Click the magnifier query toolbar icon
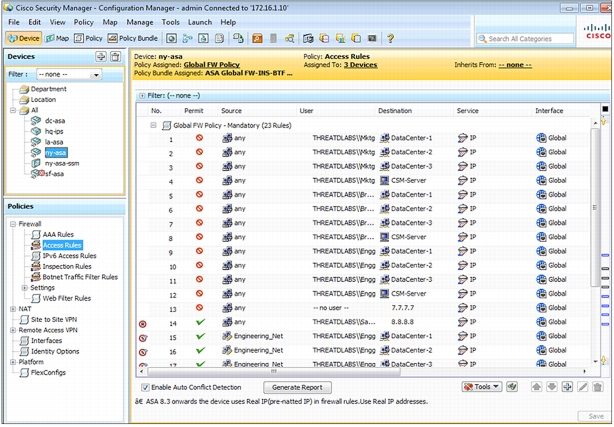614x427 pixels. click(x=289, y=38)
